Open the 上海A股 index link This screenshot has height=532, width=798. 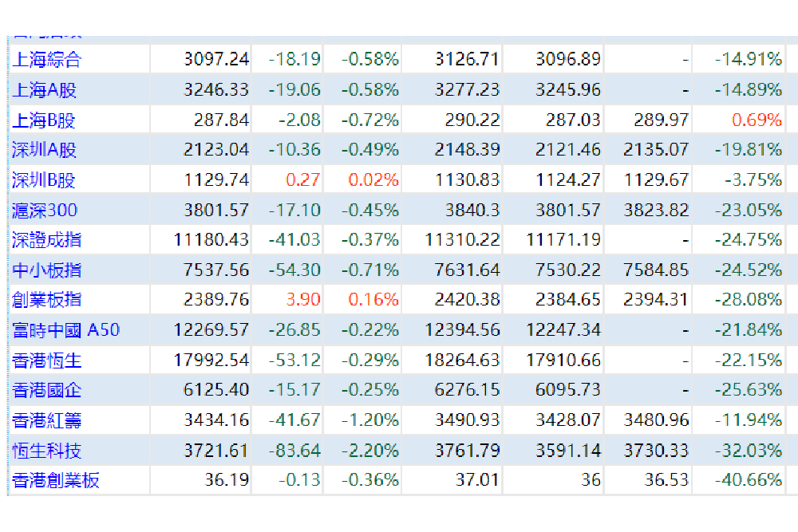(44, 90)
